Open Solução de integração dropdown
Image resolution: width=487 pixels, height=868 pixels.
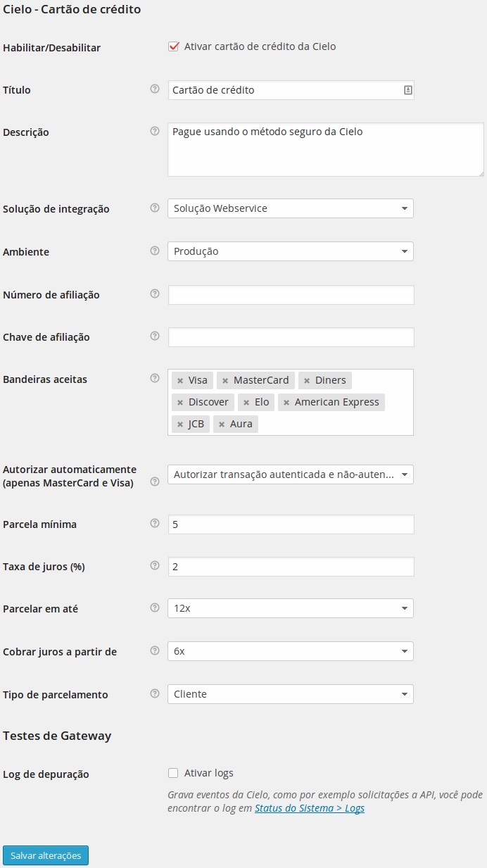tap(290, 208)
